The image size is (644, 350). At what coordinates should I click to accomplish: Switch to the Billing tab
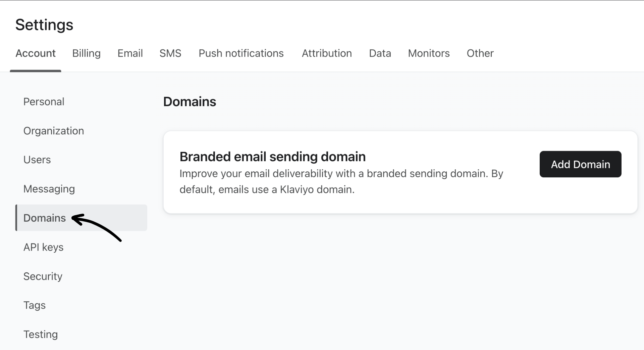point(86,53)
